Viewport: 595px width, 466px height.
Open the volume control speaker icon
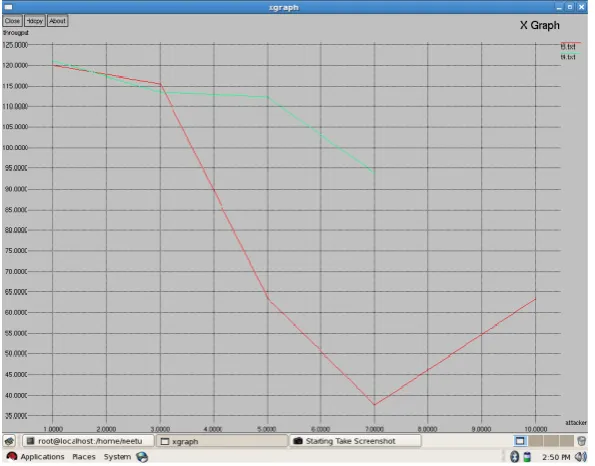tap(581, 457)
